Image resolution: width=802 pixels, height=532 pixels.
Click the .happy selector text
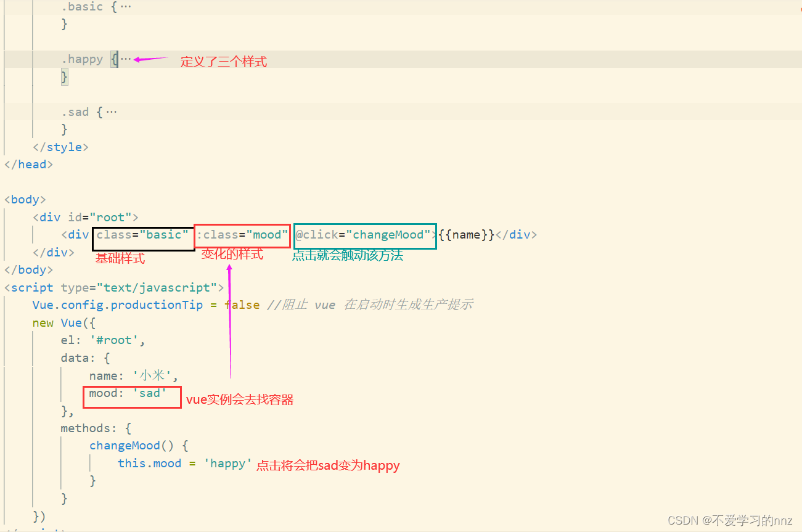coord(82,59)
